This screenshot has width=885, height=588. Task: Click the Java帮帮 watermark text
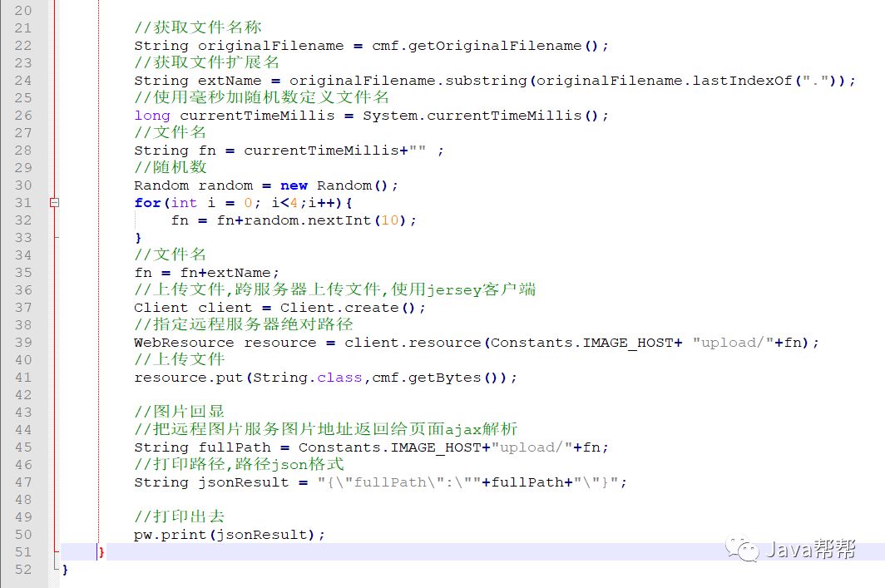pyautogui.click(x=810, y=549)
